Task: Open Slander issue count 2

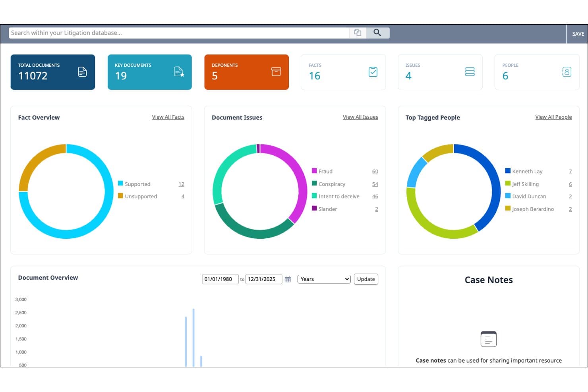Action: pos(377,209)
